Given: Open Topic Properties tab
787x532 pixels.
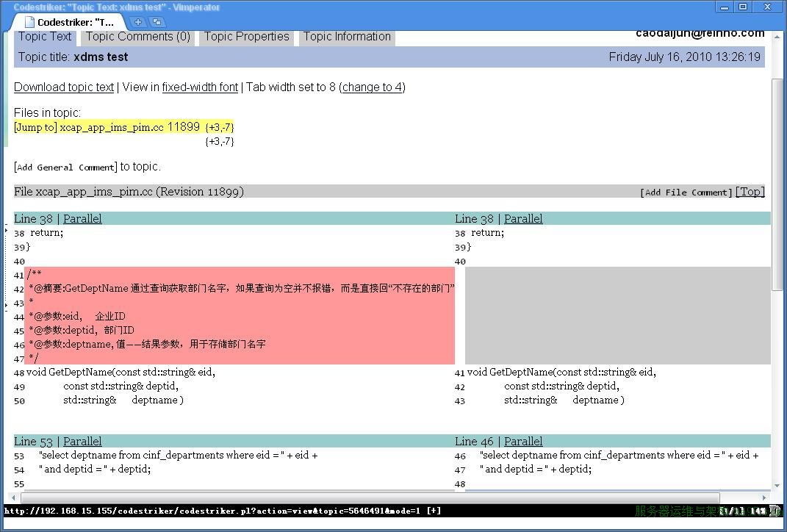Looking at the screenshot, I should click(246, 37).
